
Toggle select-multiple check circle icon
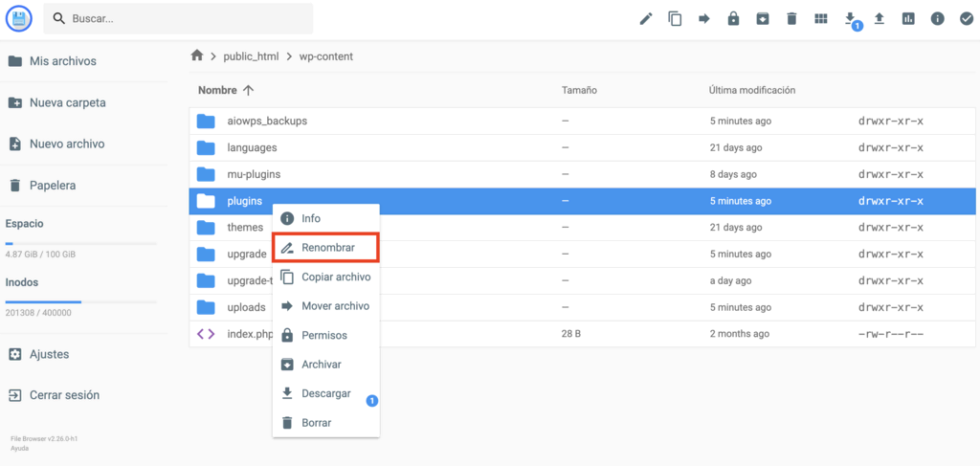click(x=966, y=18)
